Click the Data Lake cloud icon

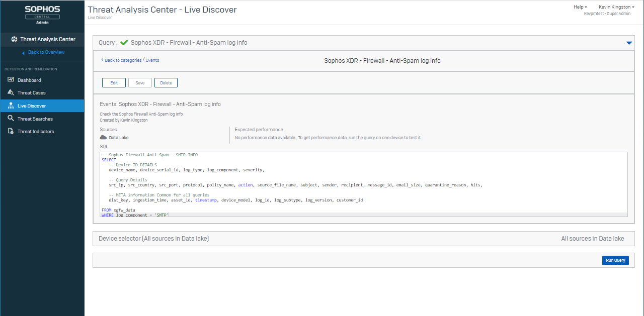(x=103, y=137)
